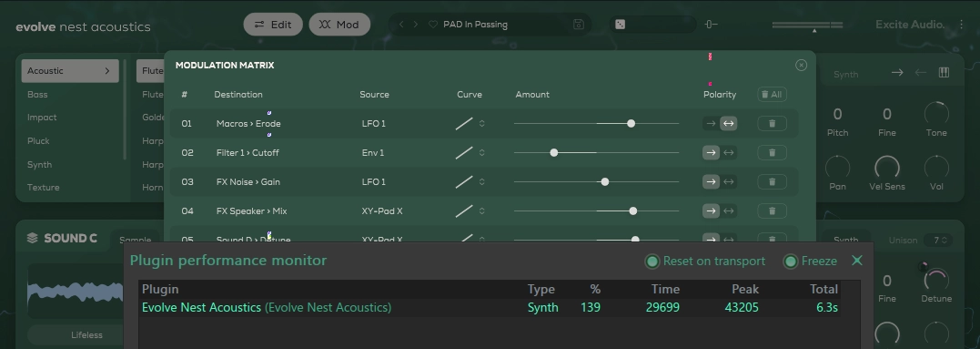Screen dimensions: 980x349
Task: Adjust the Amount slider for row 03
Action: click(596, 181)
